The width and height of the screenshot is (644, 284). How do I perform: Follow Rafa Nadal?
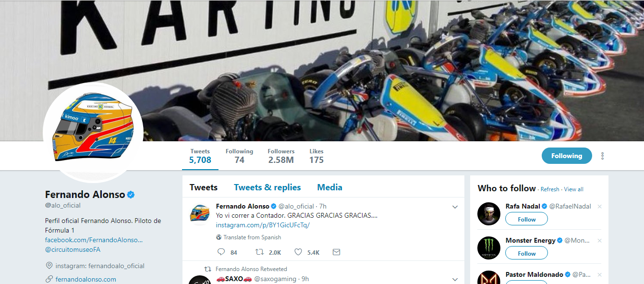pos(526,219)
